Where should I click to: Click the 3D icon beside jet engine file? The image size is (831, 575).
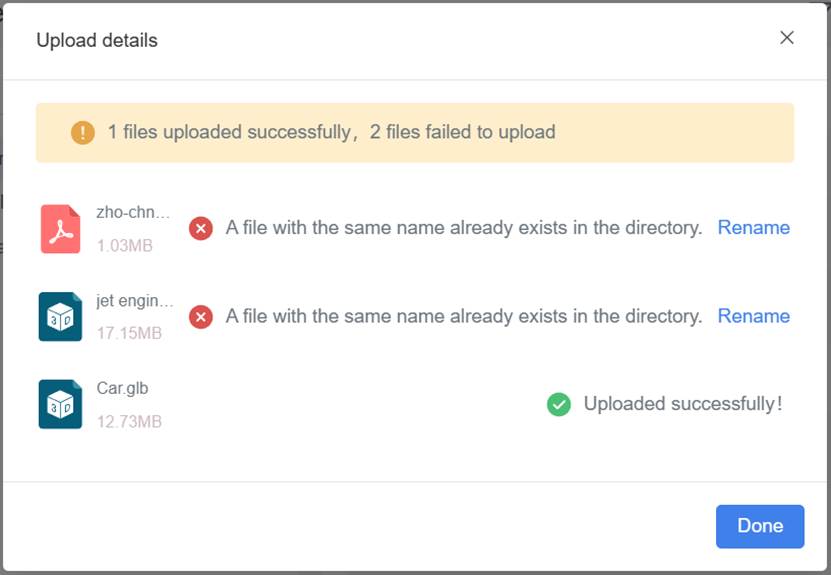[x=60, y=316]
